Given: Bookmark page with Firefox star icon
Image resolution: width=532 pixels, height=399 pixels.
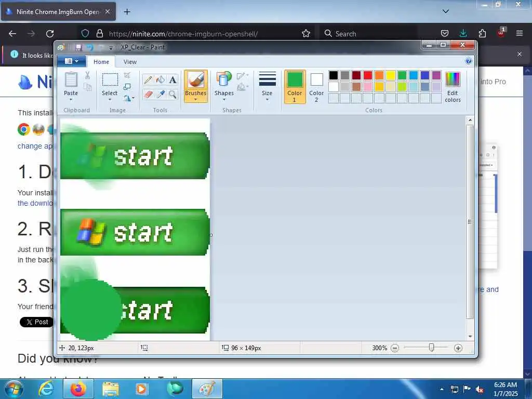Looking at the screenshot, I should click(x=306, y=33).
